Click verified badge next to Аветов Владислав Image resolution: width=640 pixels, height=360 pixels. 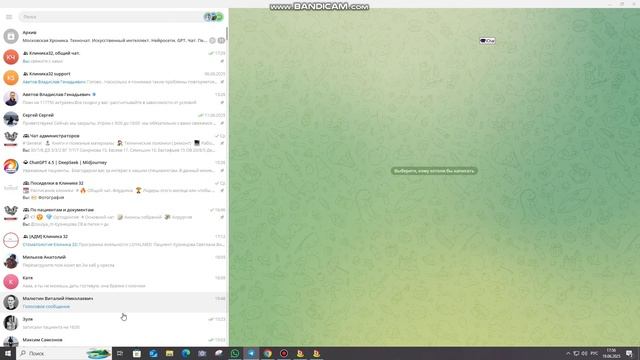94,94
